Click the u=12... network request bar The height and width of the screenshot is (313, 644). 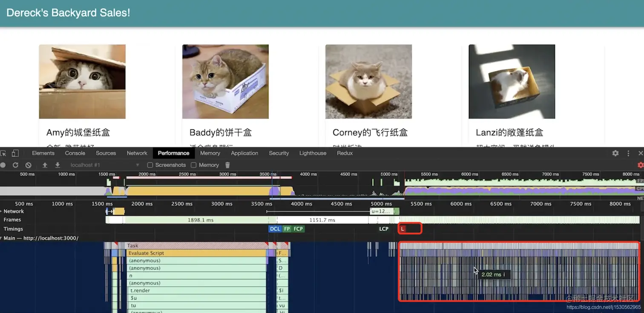pyautogui.click(x=381, y=211)
